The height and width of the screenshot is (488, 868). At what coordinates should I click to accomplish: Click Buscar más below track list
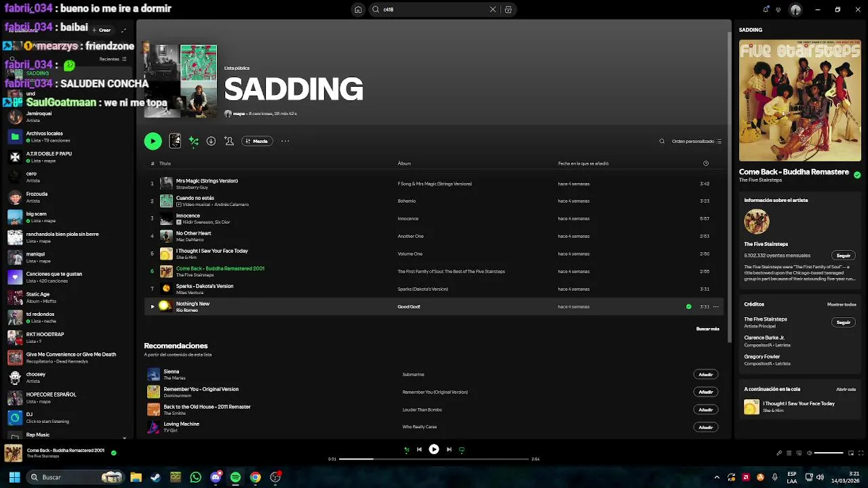coord(707,329)
